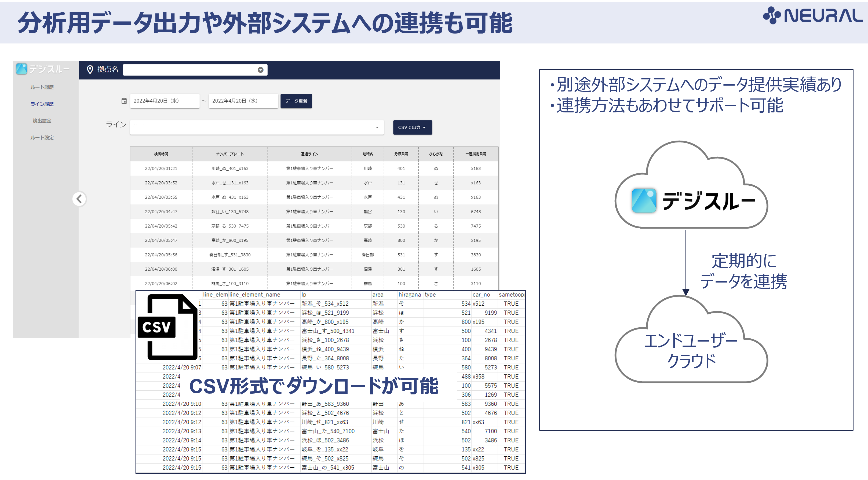Click the ひらがな column header
This screenshot has width=868, height=480.
pyautogui.click(x=436, y=154)
